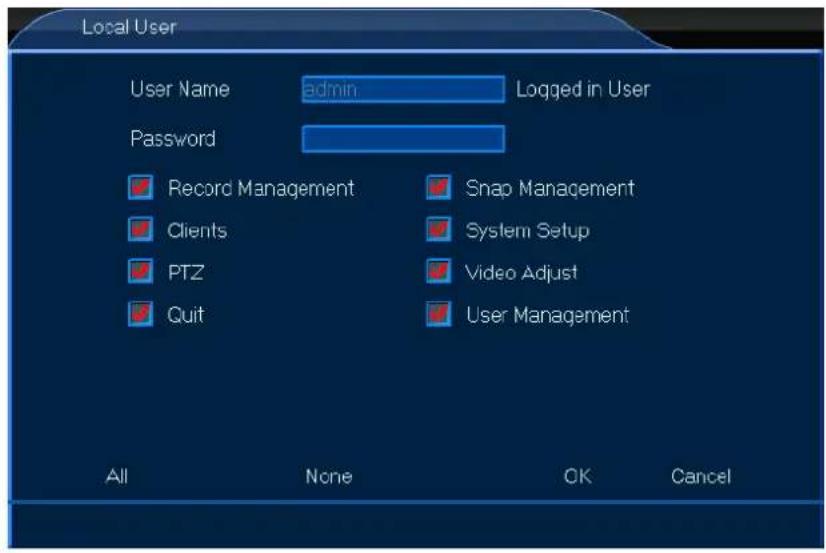Uncheck the Snap Management checkbox
Viewport: 826px width, 553px height.
point(437,188)
